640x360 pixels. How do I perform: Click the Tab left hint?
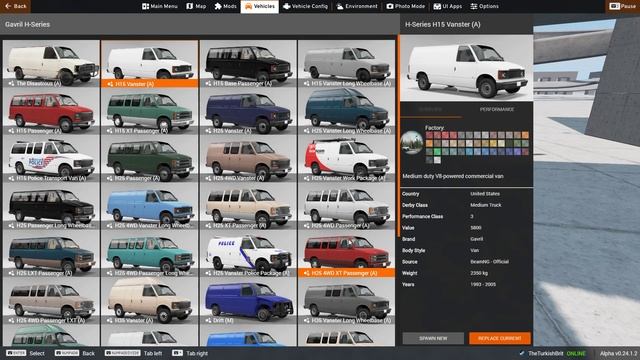133,353
